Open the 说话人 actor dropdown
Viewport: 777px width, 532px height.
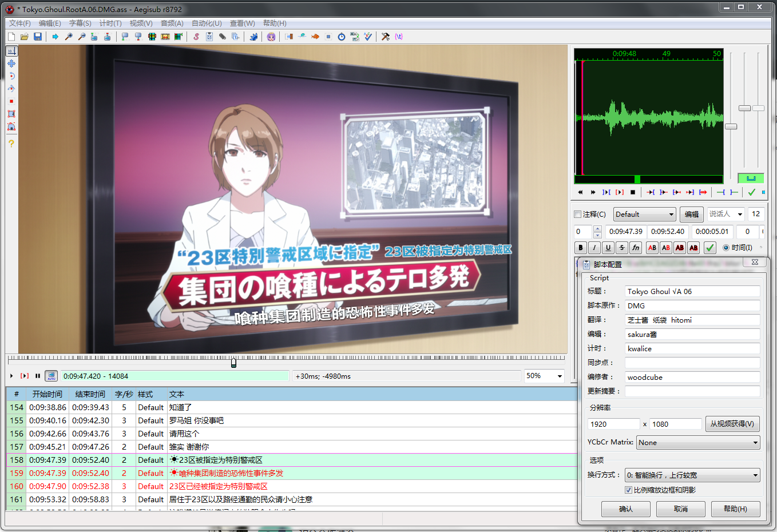(726, 214)
